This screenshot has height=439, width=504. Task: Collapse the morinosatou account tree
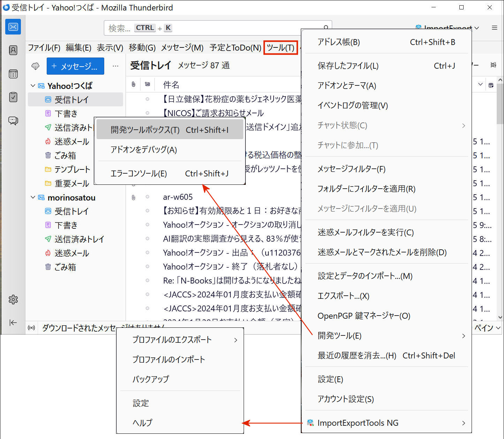(x=33, y=197)
